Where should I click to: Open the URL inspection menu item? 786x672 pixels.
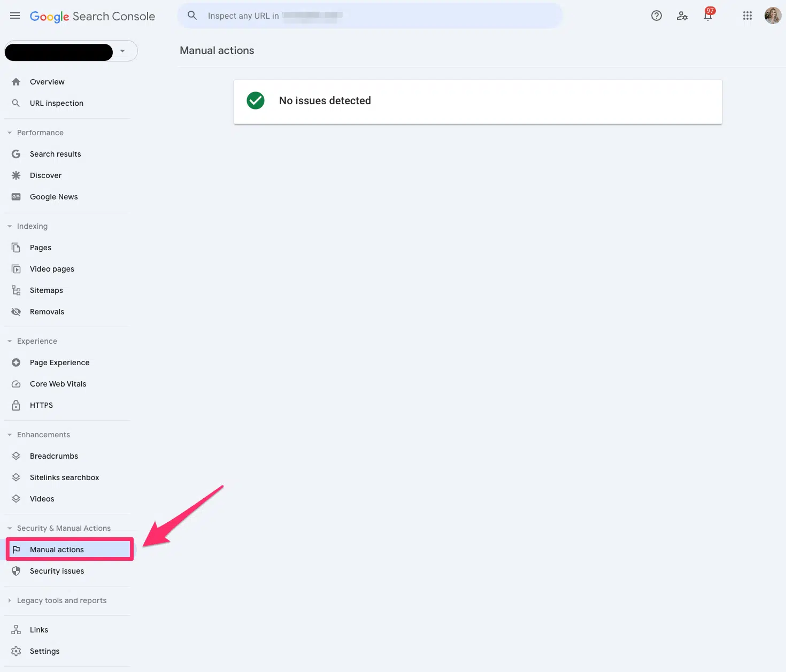pos(57,103)
